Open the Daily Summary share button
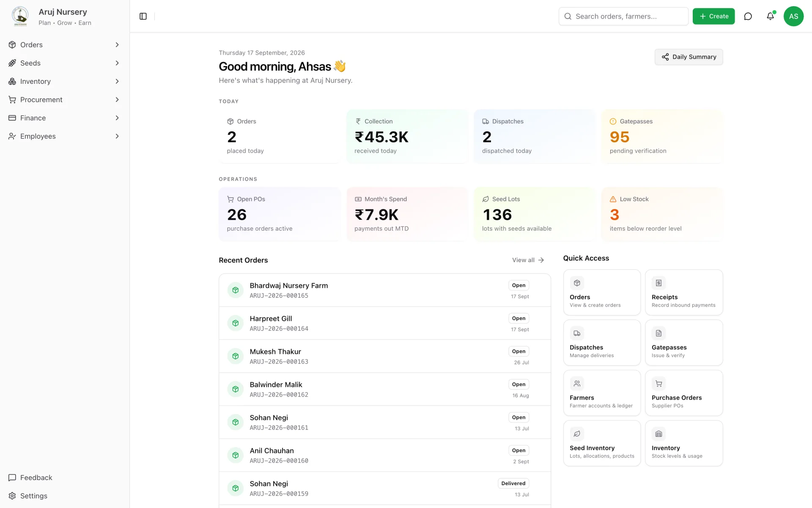This screenshot has height=508, width=812. tap(689, 57)
